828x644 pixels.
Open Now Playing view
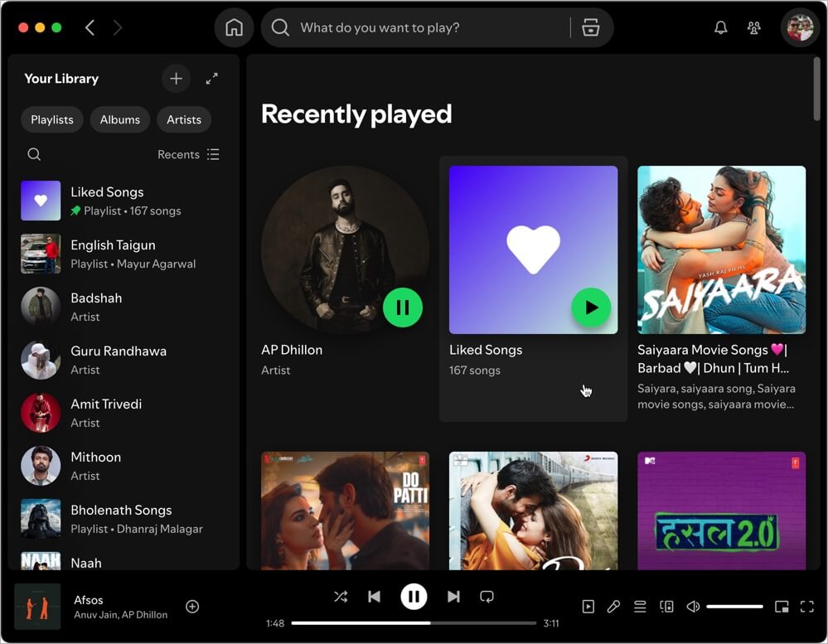point(588,607)
